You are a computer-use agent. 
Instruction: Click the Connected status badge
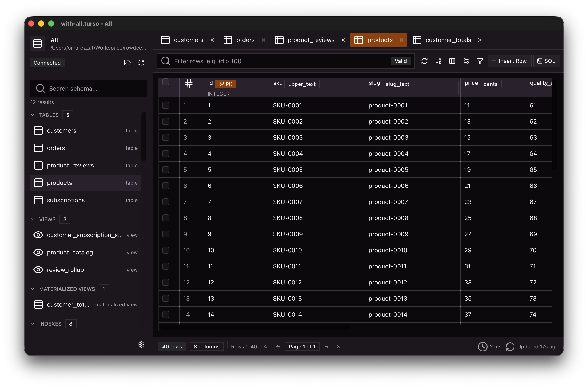point(47,63)
